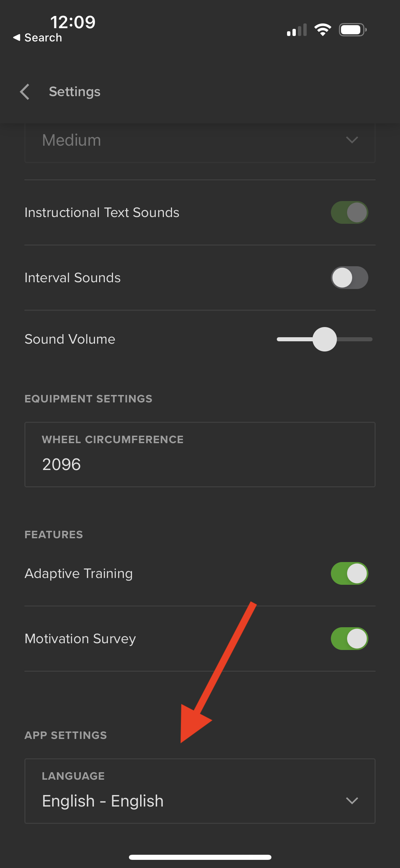Tap the back chevron beside Settings
The width and height of the screenshot is (400, 868).
click(x=24, y=92)
